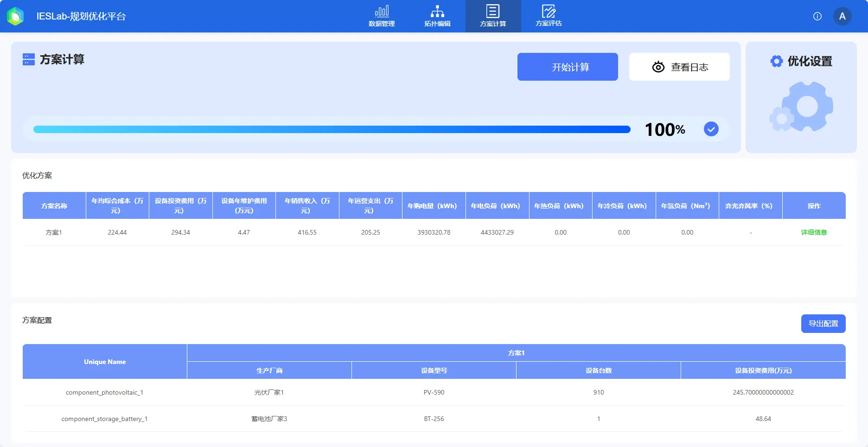The image size is (868, 447).
Task: Click the 4.47 maintenance value
Action: (244, 232)
